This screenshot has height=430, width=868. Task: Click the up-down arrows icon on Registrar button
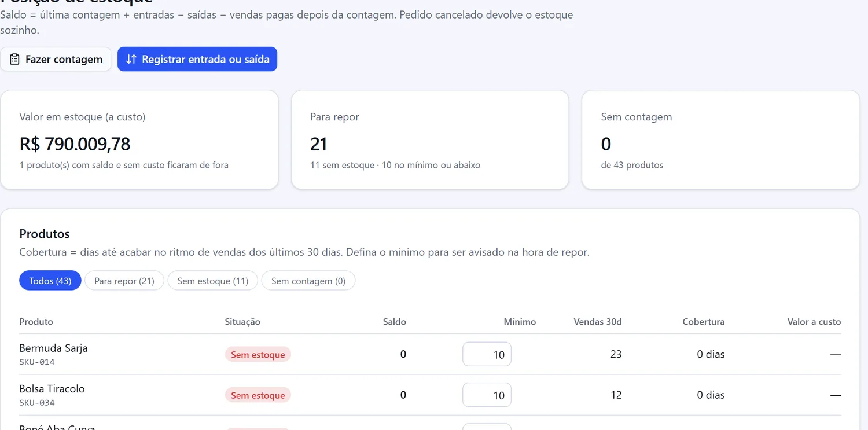pos(131,59)
